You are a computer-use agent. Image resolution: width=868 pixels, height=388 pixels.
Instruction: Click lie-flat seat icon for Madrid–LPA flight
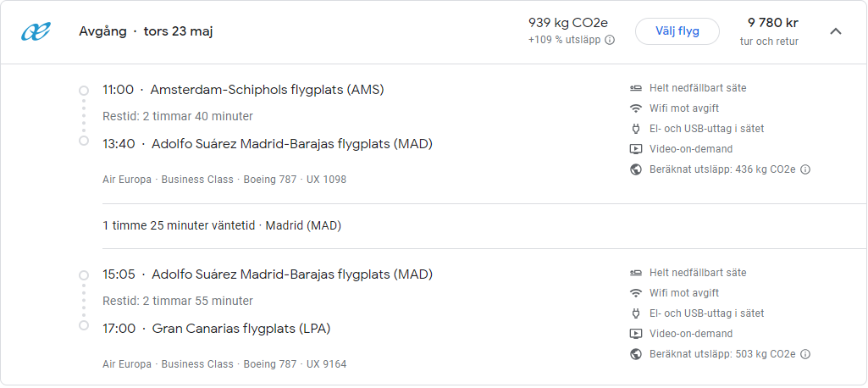[636, 273]
